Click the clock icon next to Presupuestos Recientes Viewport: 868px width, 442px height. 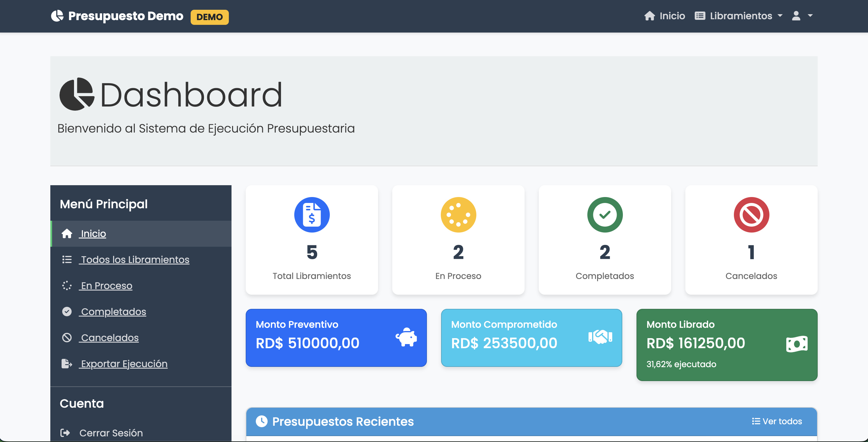coord(261,421)
